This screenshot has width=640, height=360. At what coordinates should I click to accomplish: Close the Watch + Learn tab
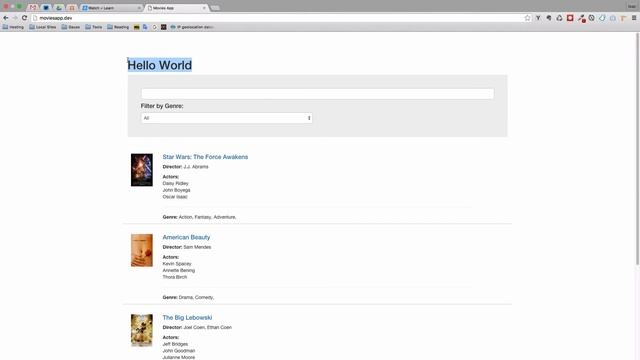pos(139,8)
